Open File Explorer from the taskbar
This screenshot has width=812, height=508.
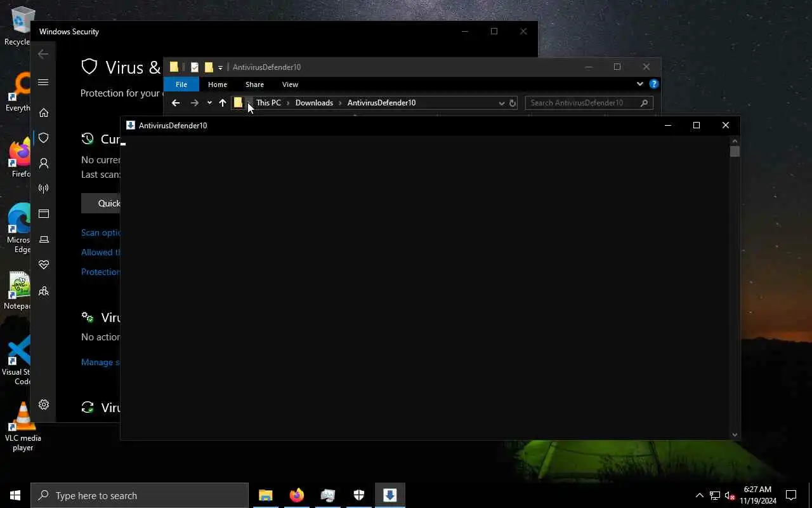tap(265, 495)
